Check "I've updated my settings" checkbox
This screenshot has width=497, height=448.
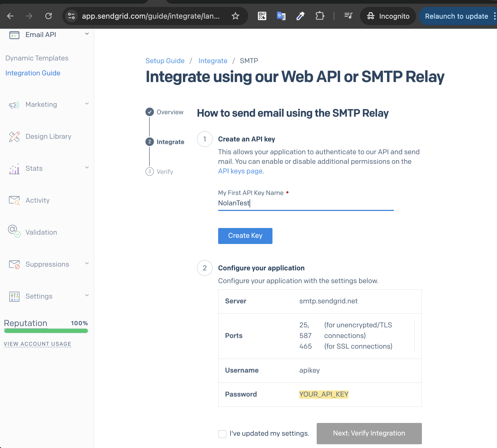point(222,434)
